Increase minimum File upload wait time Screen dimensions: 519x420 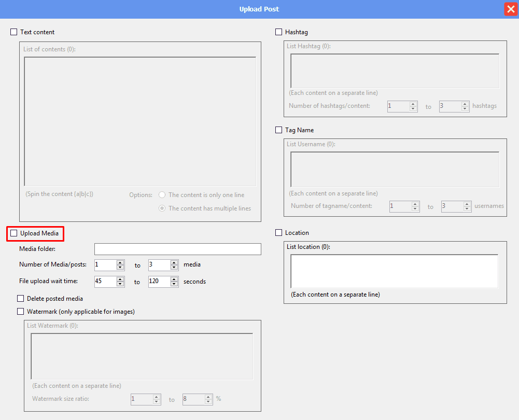(x=120, y=279)
